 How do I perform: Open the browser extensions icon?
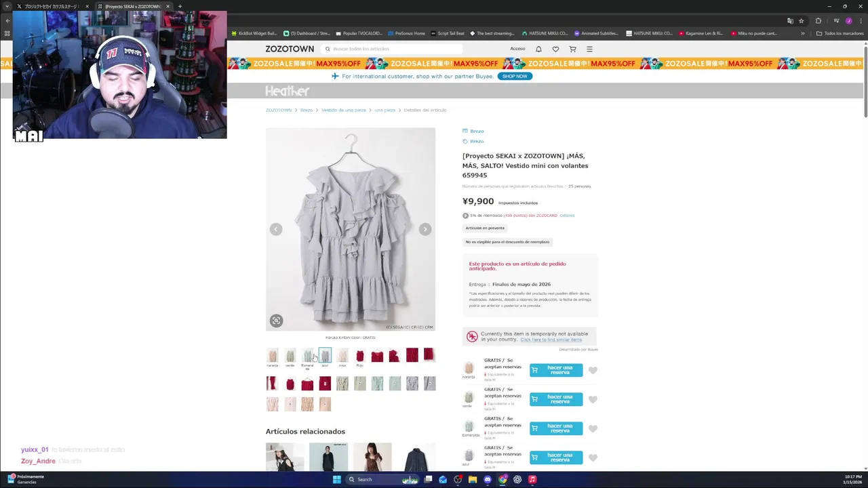point(818,20)
